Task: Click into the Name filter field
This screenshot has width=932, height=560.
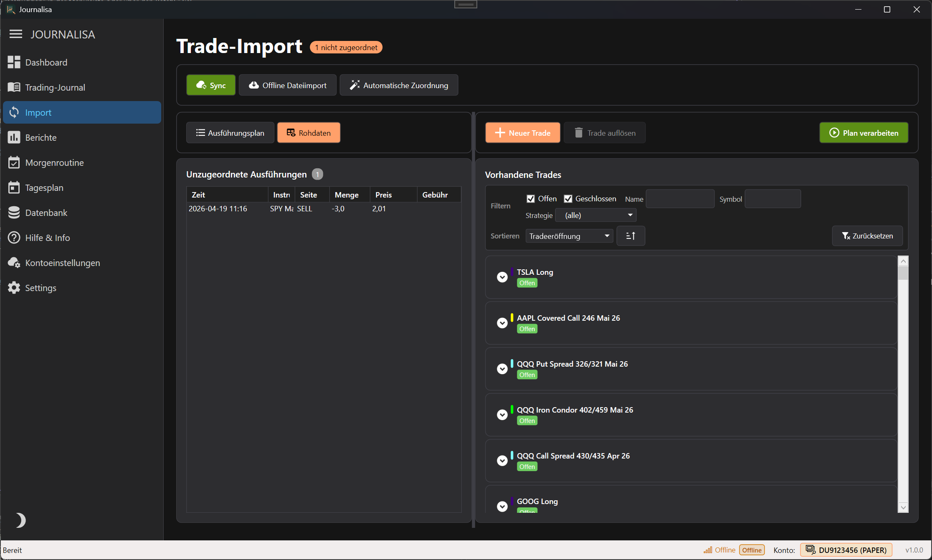Action: click(680, 198)
